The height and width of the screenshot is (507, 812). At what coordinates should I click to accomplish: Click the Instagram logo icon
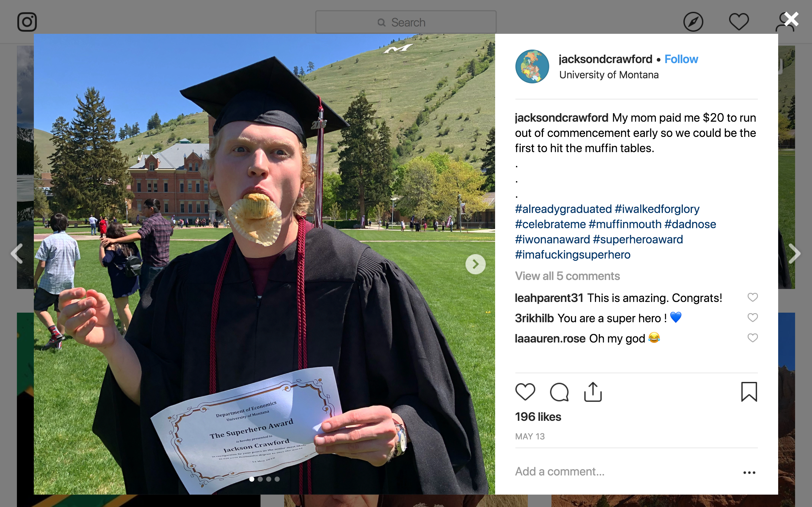coord(27,22)
